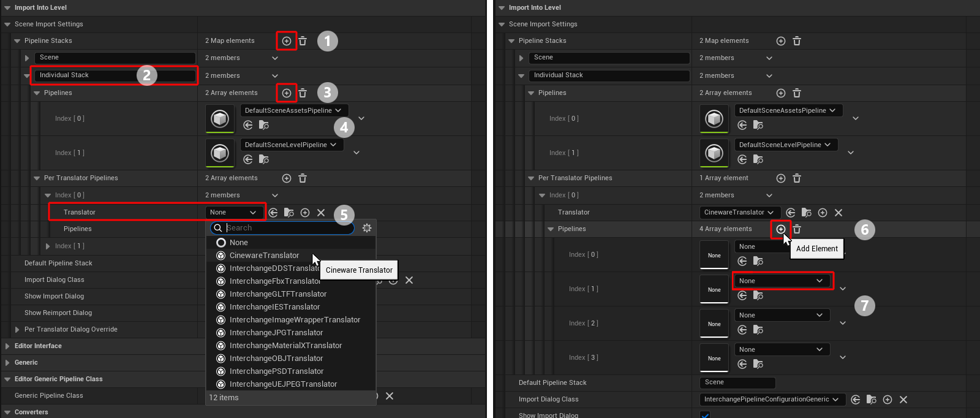Pick InterchangeOBJTranslator in the dropdown list

(276, 359)
